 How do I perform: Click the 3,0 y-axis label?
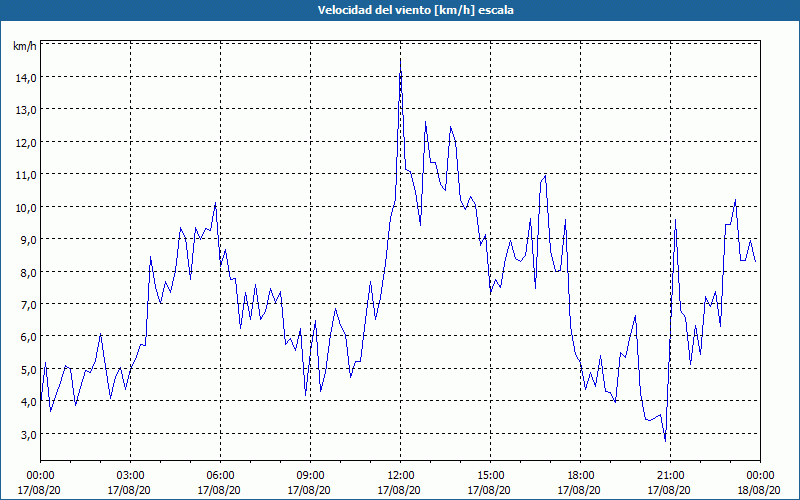coord(28,435)
